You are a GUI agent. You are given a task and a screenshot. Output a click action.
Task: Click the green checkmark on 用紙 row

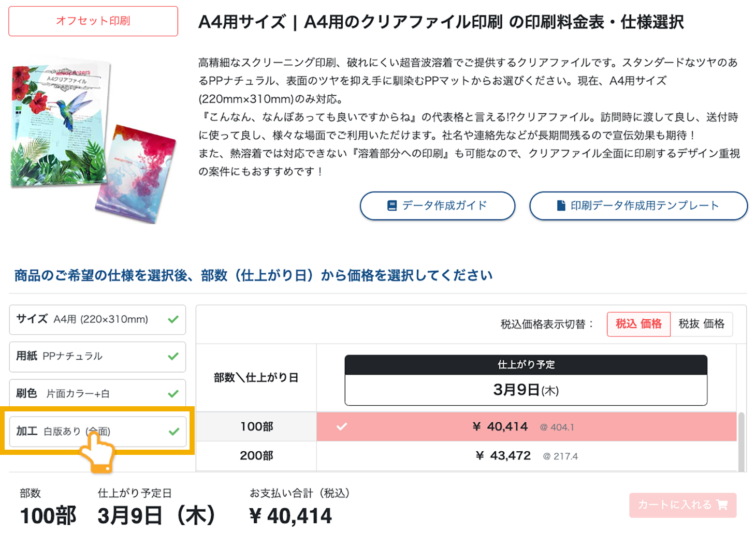173,357
